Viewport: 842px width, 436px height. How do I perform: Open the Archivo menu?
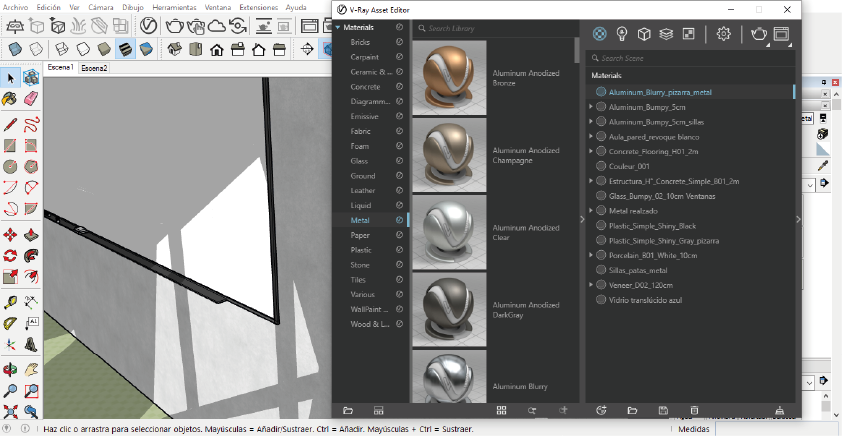[x=16, y=8]
